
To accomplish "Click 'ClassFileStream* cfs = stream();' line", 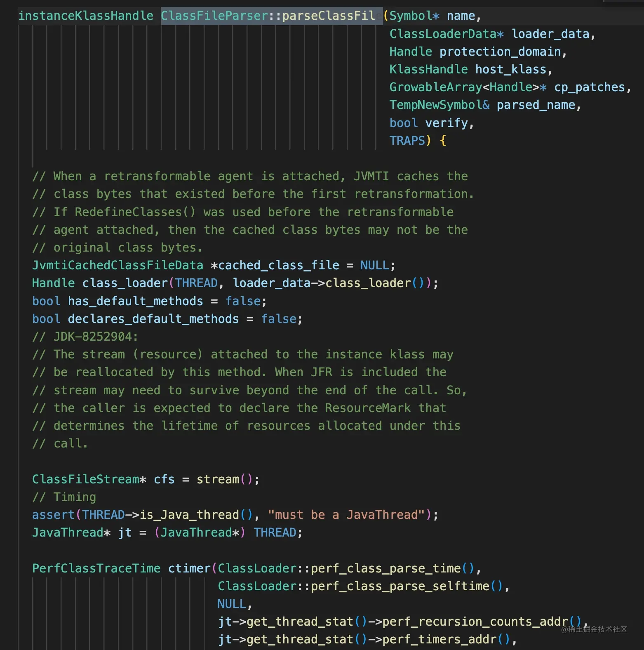I will click(146, 479).
